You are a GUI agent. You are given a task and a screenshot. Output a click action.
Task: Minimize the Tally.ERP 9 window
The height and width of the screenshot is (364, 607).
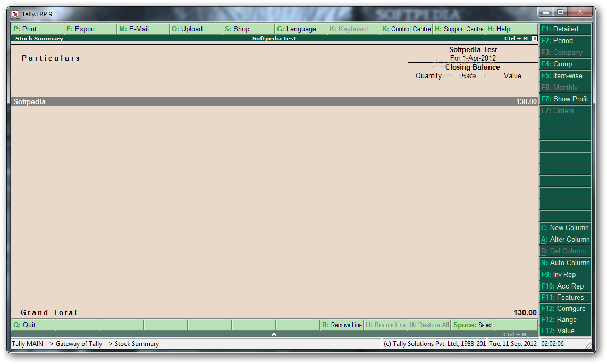coord(546,12)
